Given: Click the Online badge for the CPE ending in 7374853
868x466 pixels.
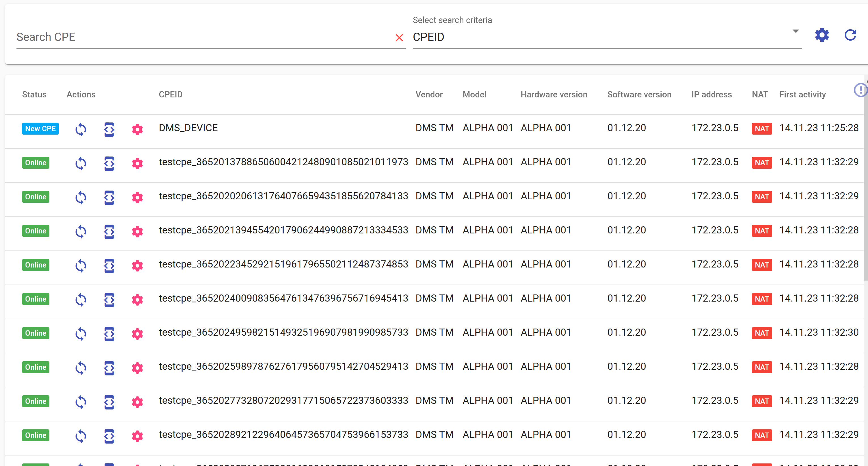Looking at the screenshot, I should 36,265.
